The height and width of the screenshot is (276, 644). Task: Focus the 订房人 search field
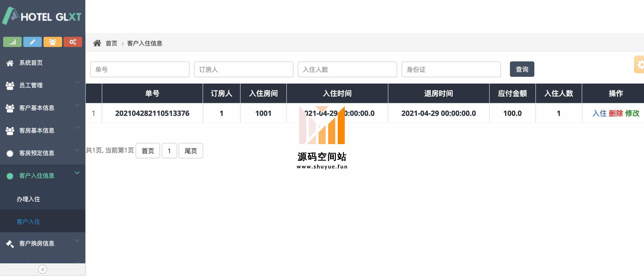pyautogui.click(x=243, y=69)
